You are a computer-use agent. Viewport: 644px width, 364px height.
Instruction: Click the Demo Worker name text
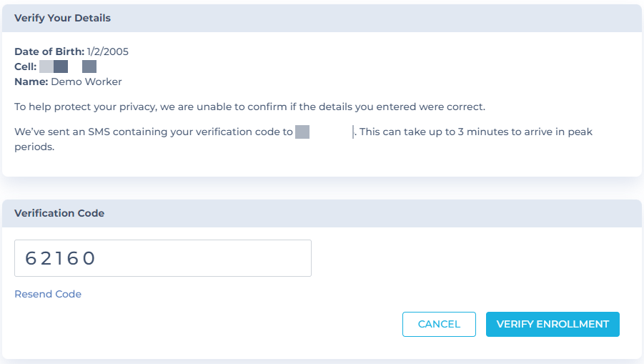point(86,82)
